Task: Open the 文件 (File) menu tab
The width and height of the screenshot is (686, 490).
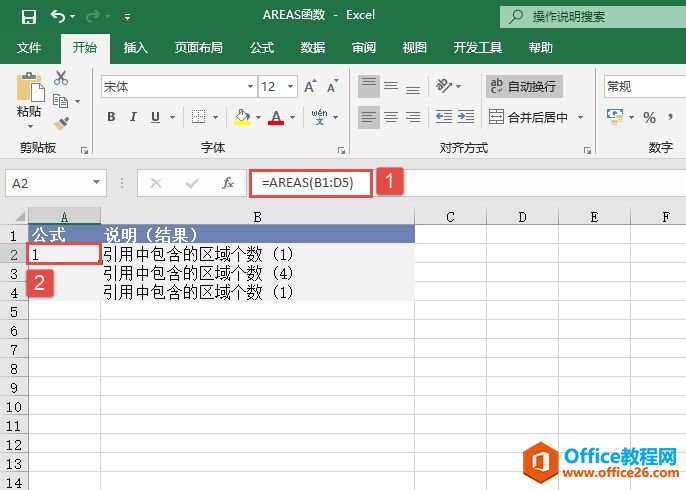Action: (x=29, y=47)
